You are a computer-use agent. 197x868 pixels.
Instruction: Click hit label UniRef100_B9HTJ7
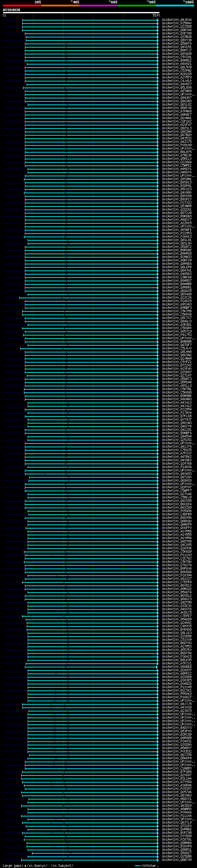pos(177,50)
